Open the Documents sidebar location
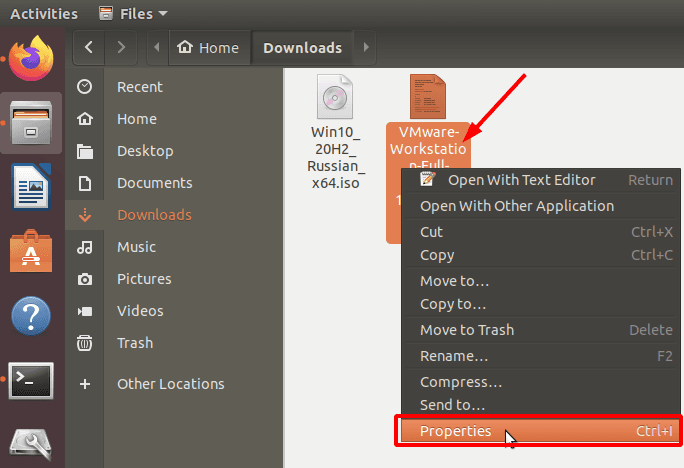 click(x=154, y=183)
